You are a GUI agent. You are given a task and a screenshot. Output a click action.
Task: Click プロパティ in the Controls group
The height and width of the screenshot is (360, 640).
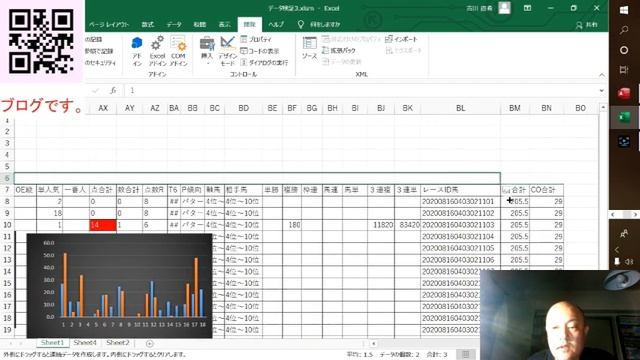pyautogui.click(x=256, y=39)
